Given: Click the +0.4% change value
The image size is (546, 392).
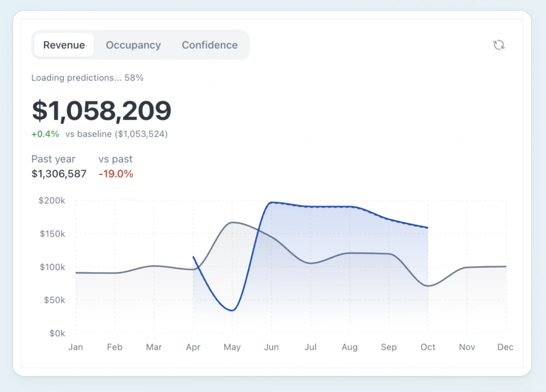Looking at the screenshot, I should pos(45,134).
